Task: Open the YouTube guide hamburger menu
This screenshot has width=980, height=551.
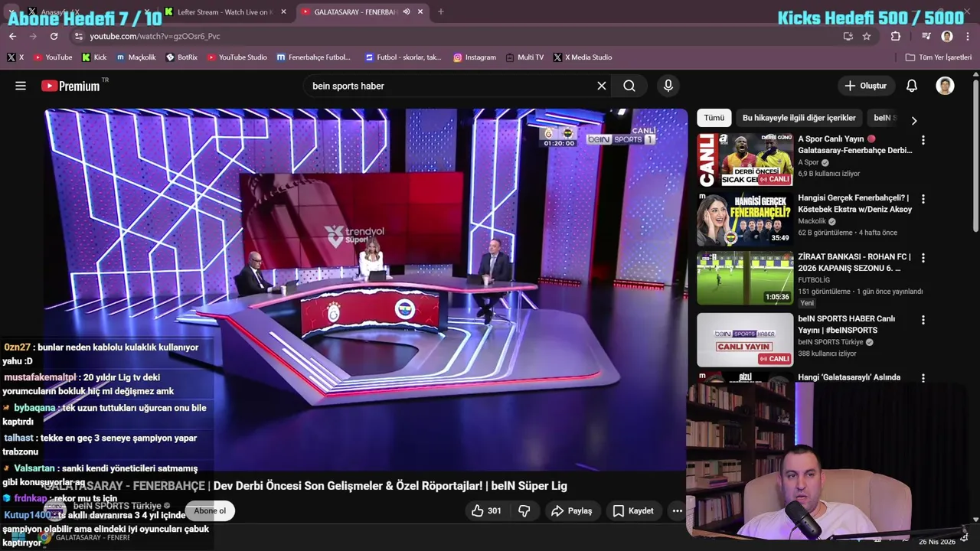Action: [x=21, y=86]
